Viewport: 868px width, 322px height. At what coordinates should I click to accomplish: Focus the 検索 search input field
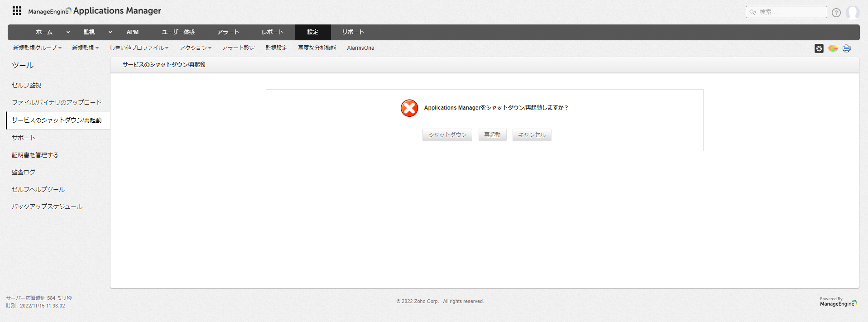point(791,12)
